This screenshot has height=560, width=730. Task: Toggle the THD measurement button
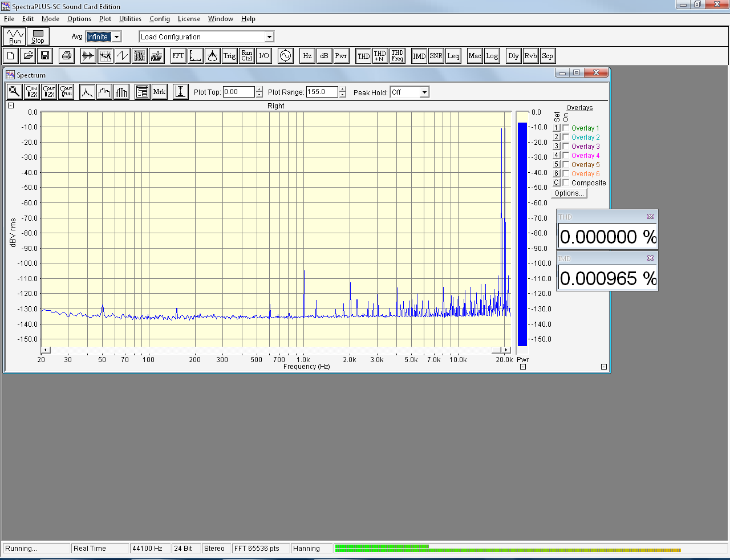pos(363,56)
